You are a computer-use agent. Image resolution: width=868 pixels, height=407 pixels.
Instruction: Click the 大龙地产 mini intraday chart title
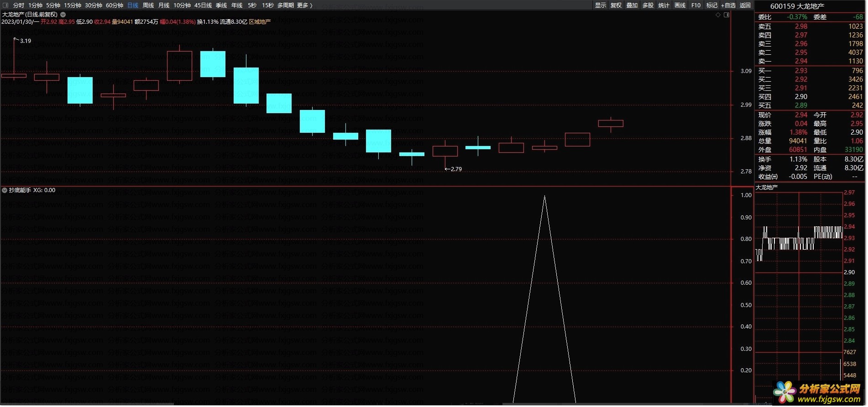[x=767, y=188]
